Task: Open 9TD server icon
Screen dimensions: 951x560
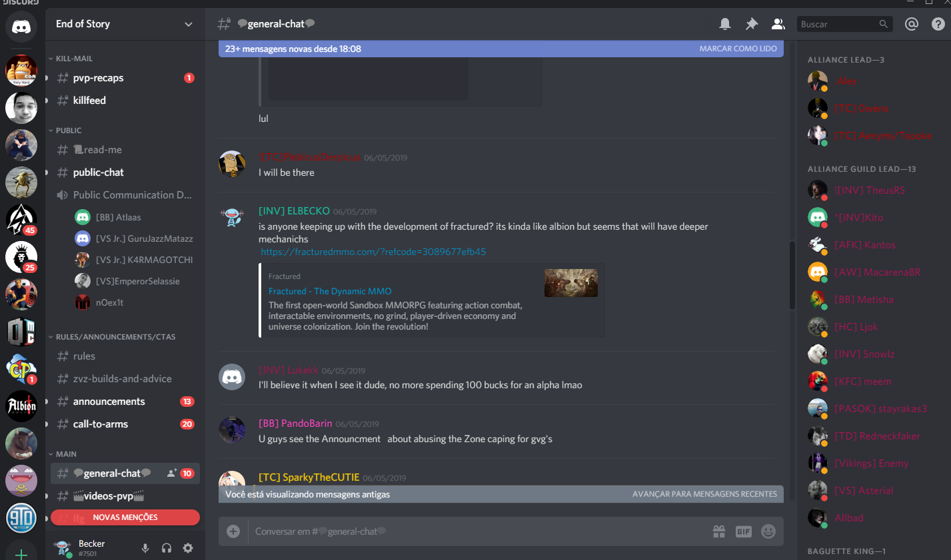Action: 21,517
